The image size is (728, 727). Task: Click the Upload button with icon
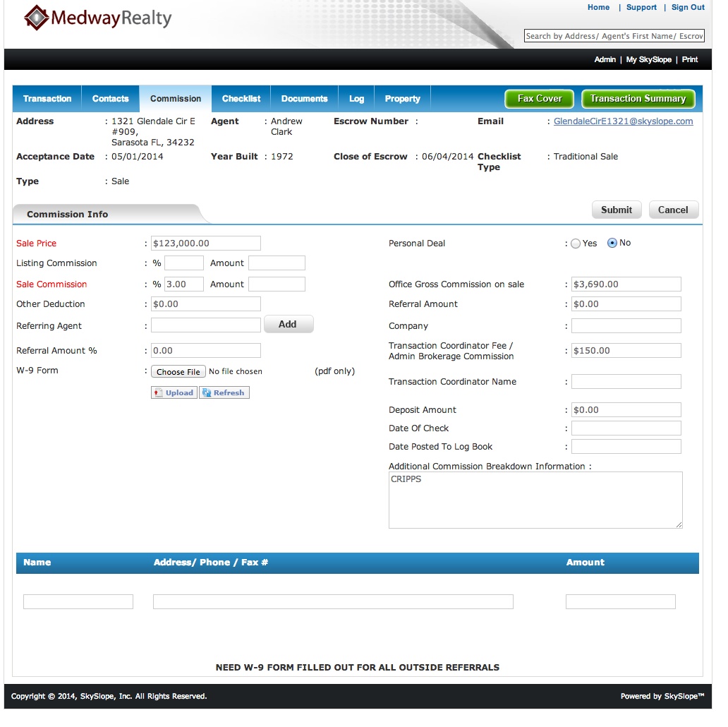tap(174, 393)
